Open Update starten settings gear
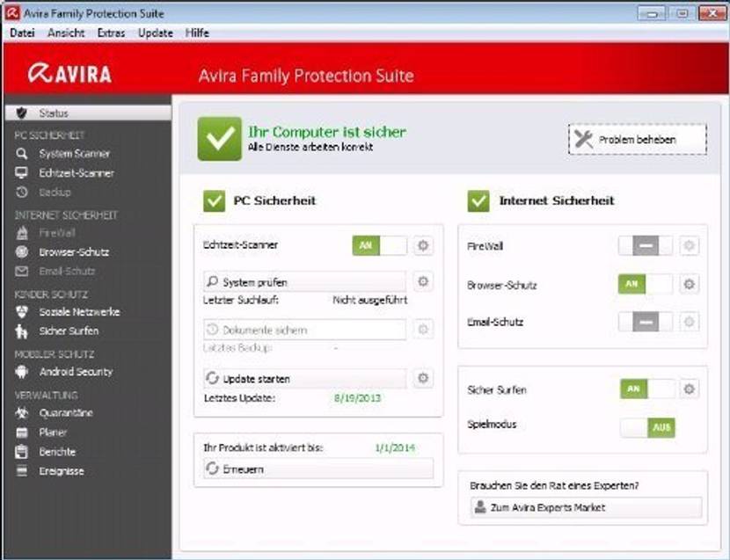The image size is (730, 560). [x=423, y=378]
